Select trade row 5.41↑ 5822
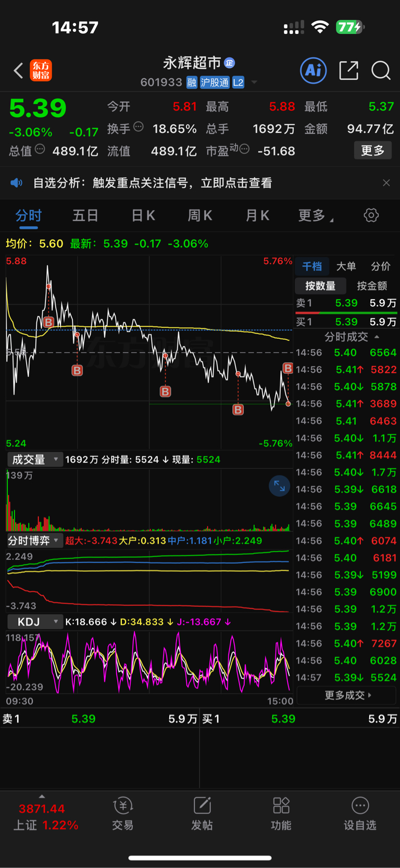Image resolution: width=400 pixels, height=868 pixels. [346, 370]
